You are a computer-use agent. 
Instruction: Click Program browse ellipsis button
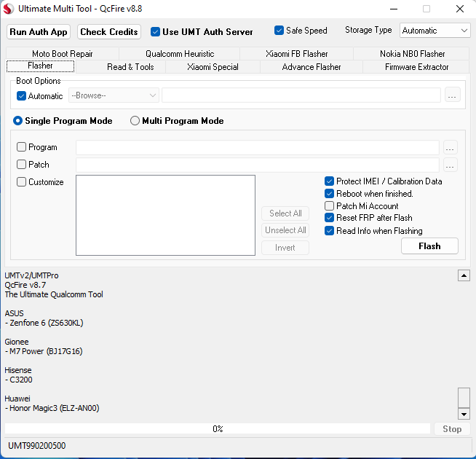(451, 147)
